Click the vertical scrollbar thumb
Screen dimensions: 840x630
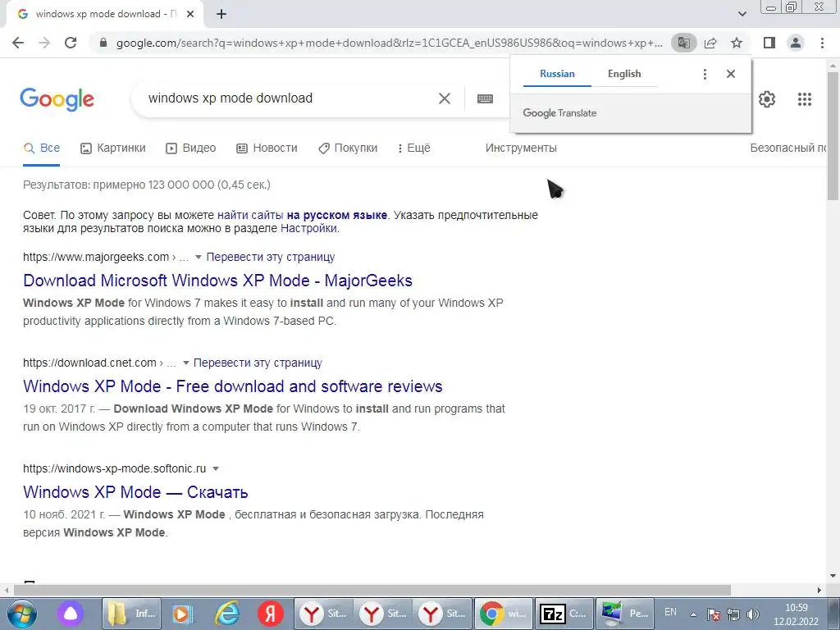click(x=833, y=135)
